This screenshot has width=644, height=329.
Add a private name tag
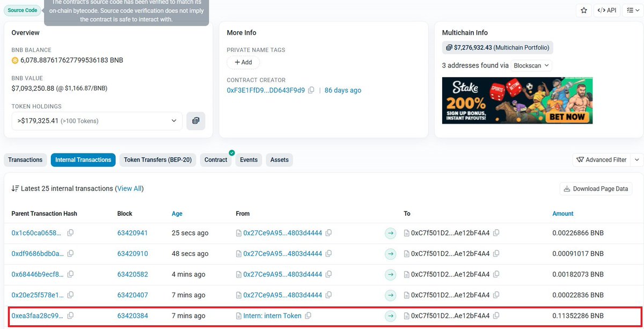[243, 62]
